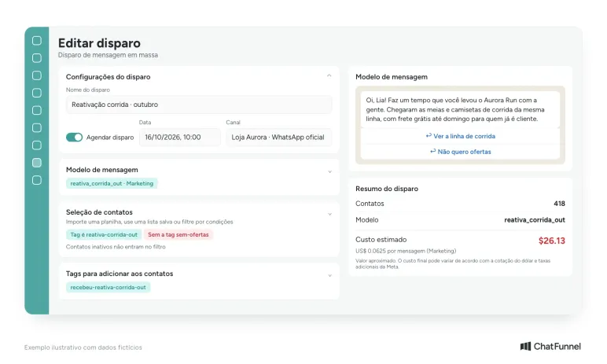Image resolution: width=607 pixels, height=364 pixels.
Task: Select the reativa_corrida_out · Marketing chip
Action: pos(112,183)
